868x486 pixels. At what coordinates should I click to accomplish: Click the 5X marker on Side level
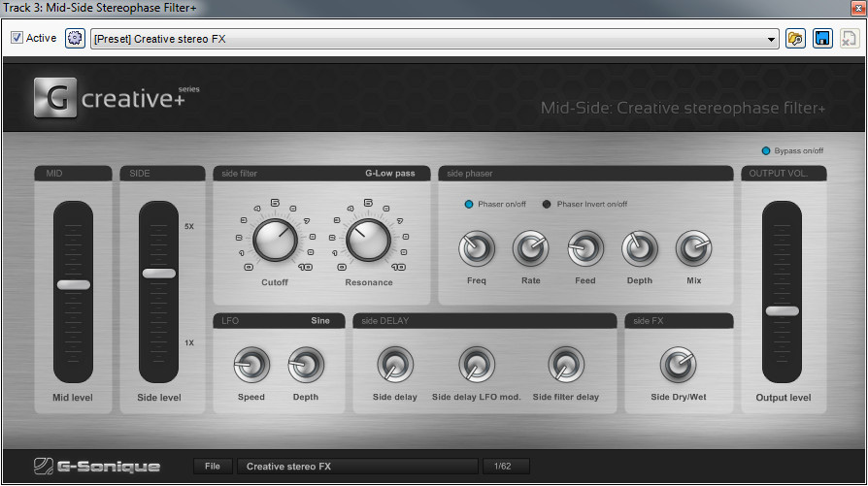189,226
